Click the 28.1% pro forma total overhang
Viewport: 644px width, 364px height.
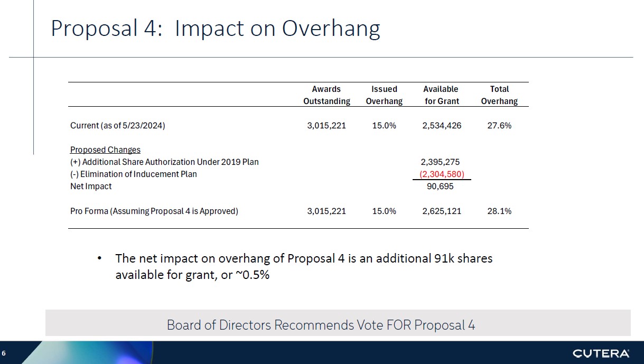499,211
